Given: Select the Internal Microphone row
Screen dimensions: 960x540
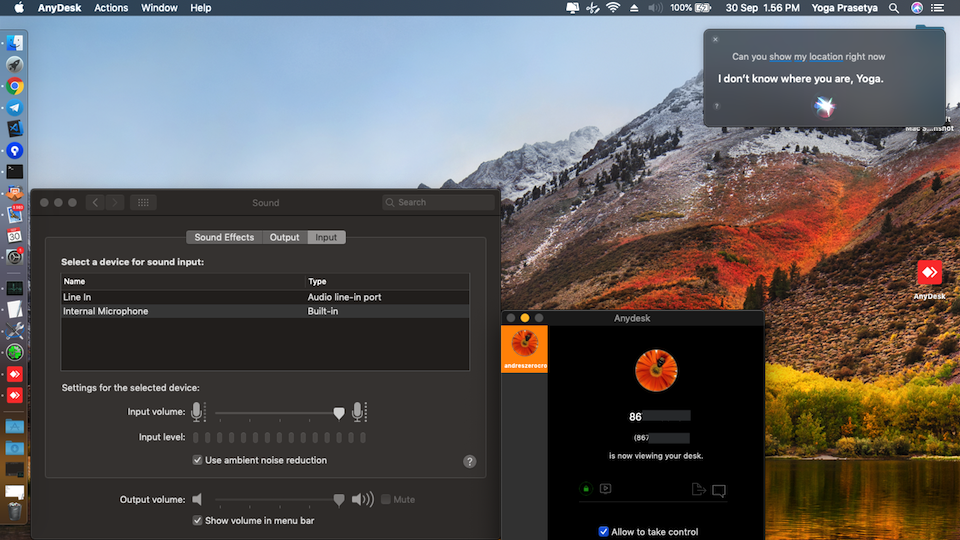Looking at the screenshot, I should click(x=265, y=311).
